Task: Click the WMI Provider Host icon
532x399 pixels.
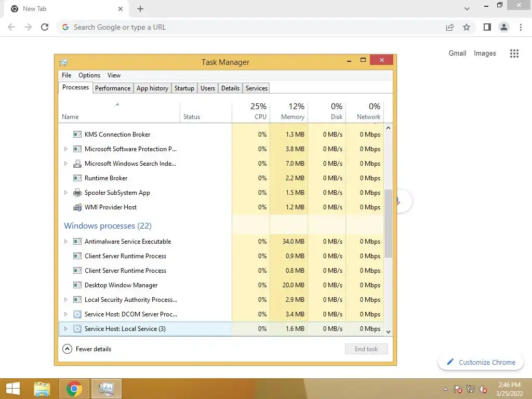Action: tap(77, 207)
